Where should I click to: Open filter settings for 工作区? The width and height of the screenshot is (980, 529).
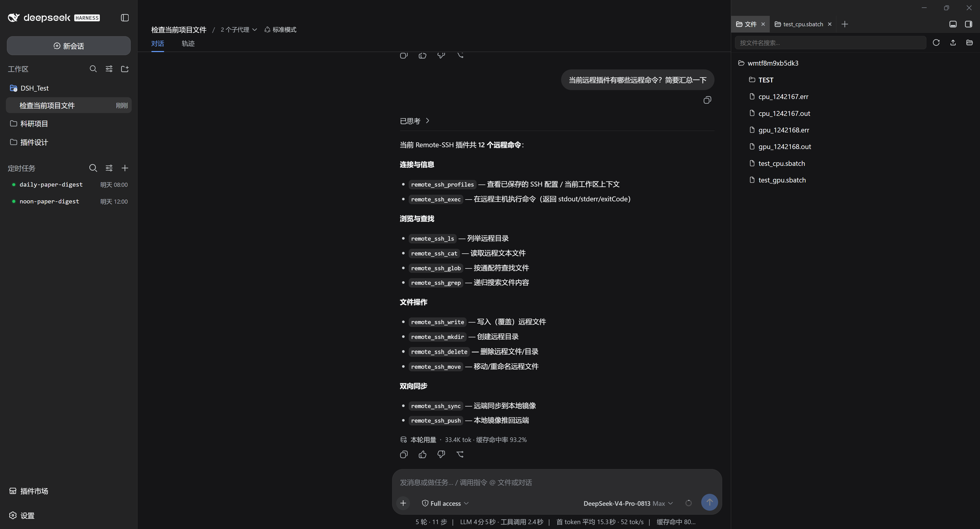click(x=109, y=69)
